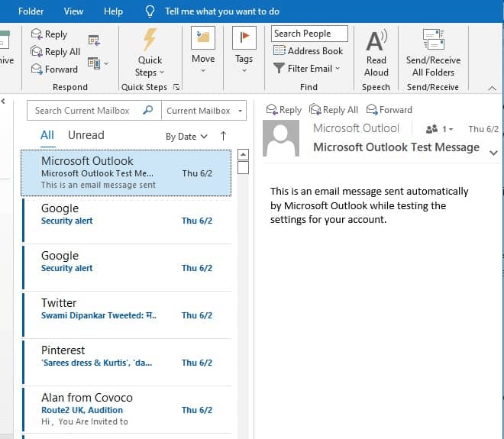The width and height of the screenshot is (504, 439).
Task: Click Forward in the reading pane
Action: [x=389, y=110]
